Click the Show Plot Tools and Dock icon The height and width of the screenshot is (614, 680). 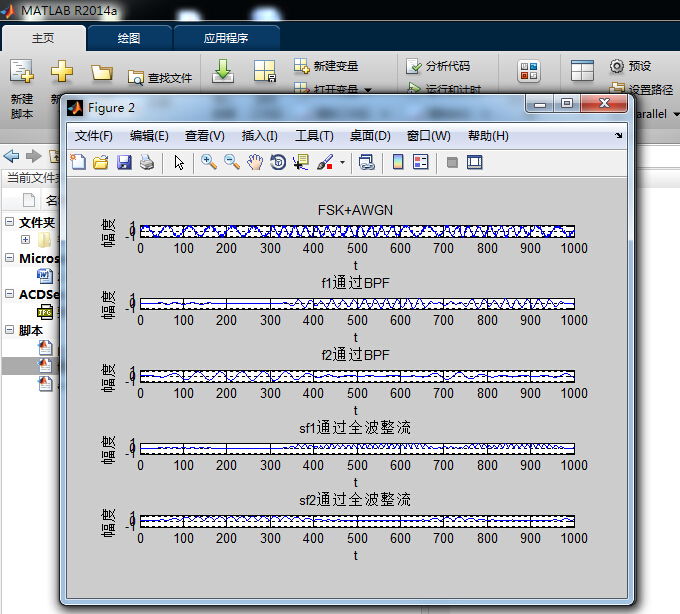(x=475, y=163)
